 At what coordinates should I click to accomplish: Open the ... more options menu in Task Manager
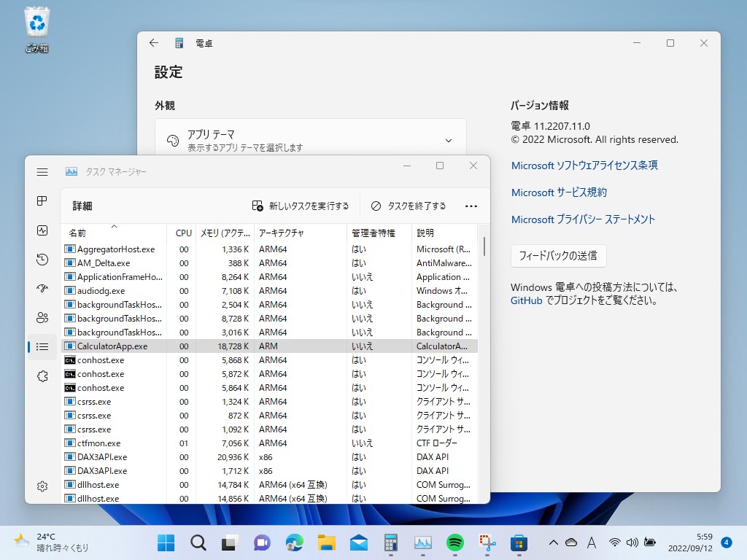471,206
